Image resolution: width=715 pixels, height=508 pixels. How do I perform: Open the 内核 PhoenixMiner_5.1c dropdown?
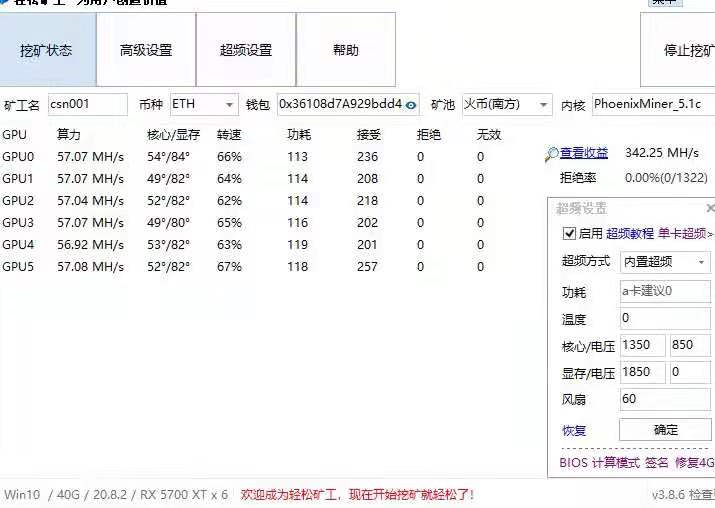(653, 104)
